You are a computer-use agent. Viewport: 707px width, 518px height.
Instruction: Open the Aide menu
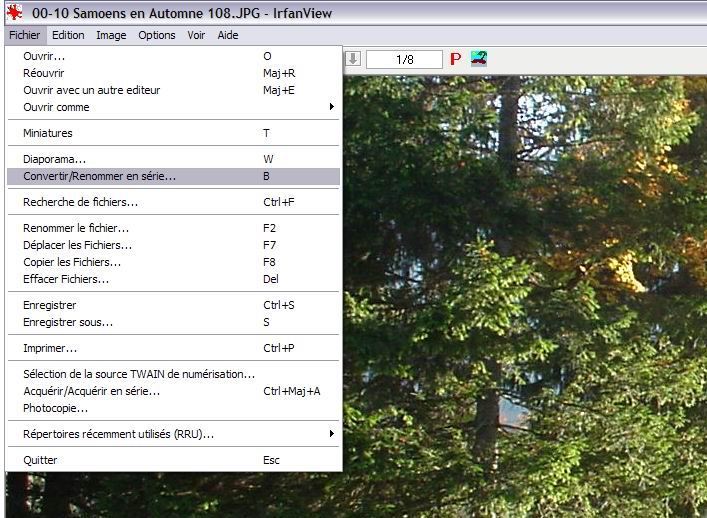(228, 35)
